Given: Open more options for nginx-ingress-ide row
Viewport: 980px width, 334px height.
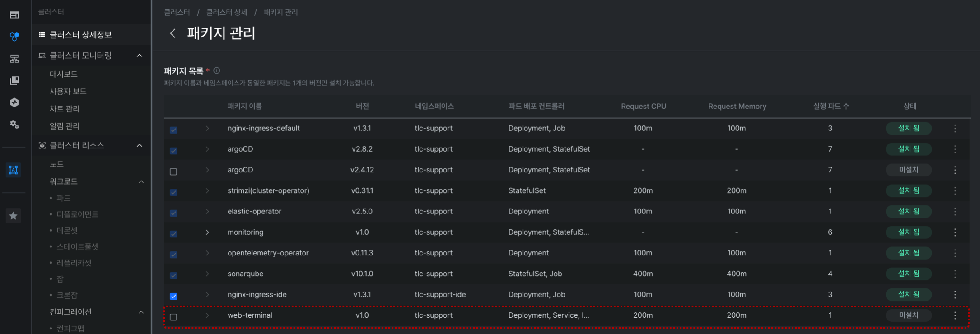Looking at the screenshot, I should [x=955, y=295].
